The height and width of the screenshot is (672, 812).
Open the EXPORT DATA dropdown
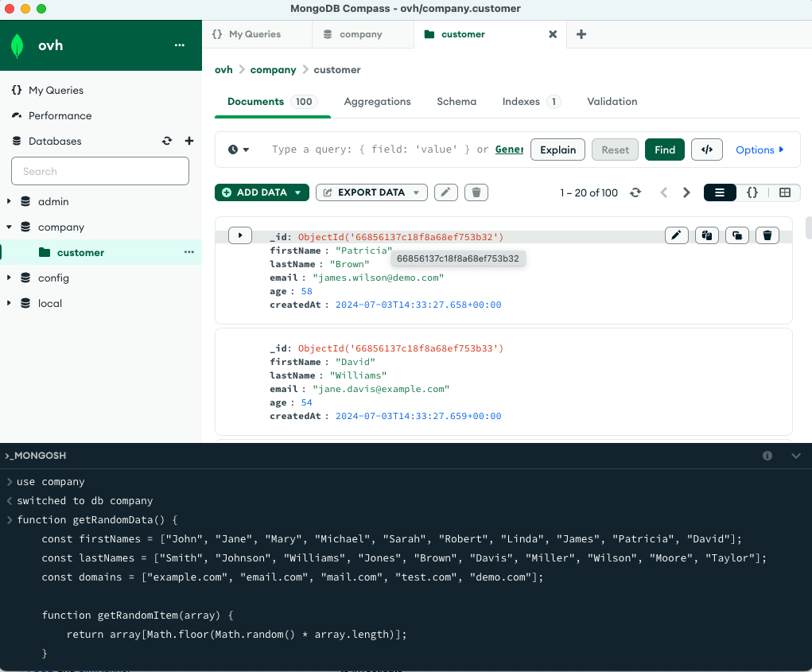pos(371,192)
